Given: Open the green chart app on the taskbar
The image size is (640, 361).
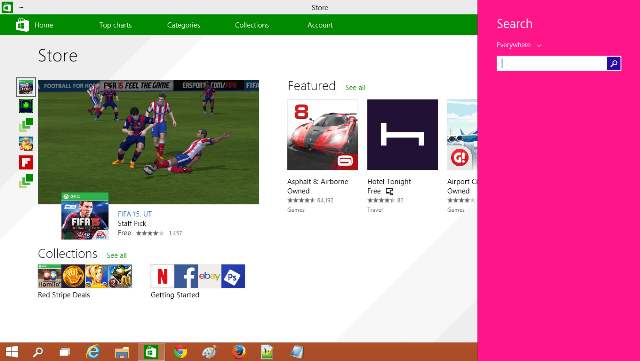Looking at the screenshot, I should tap(267, 352).
